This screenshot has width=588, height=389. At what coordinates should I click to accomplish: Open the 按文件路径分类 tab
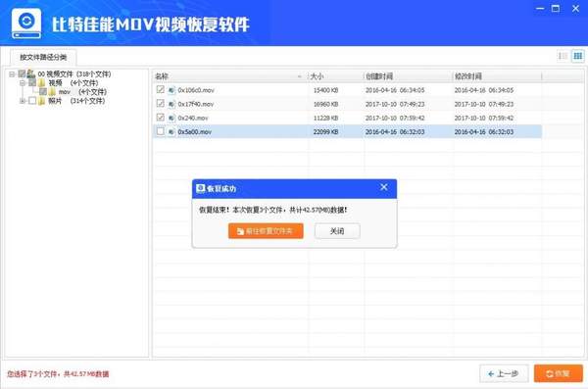(43, 58)
